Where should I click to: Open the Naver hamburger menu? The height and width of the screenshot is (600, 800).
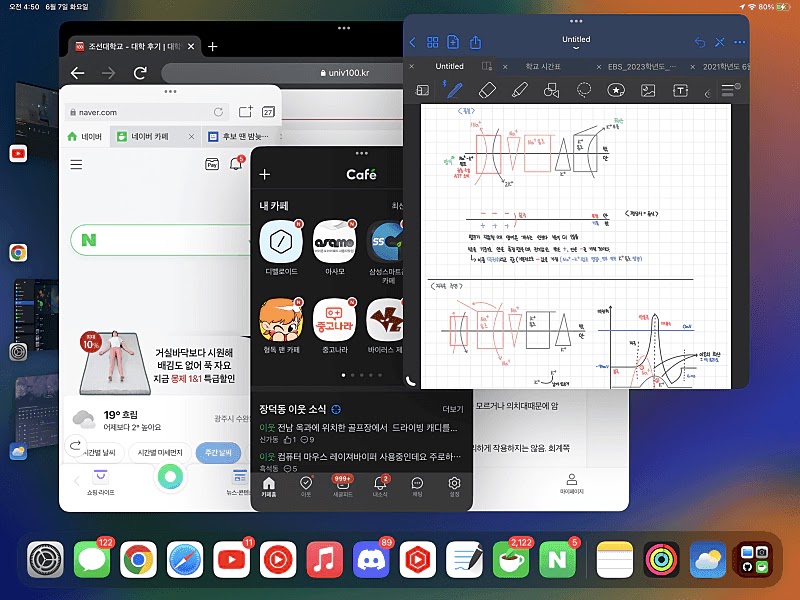[x=77, y=165]
